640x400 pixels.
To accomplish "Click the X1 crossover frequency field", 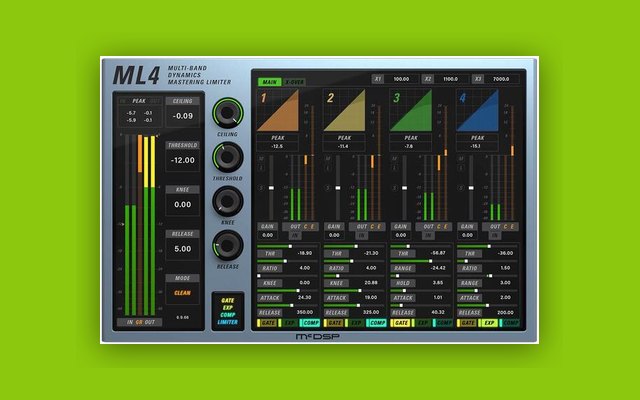I will click(395, 79).
